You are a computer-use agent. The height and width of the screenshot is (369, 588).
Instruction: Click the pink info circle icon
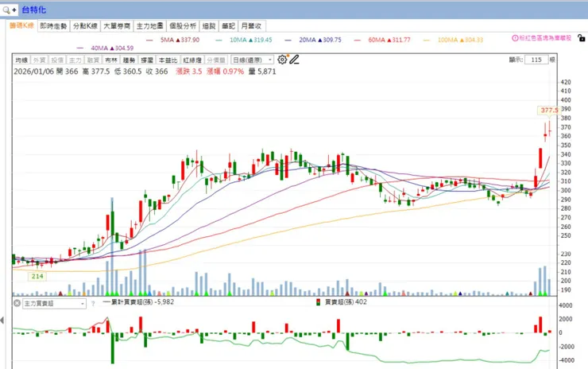click(515, 38)
